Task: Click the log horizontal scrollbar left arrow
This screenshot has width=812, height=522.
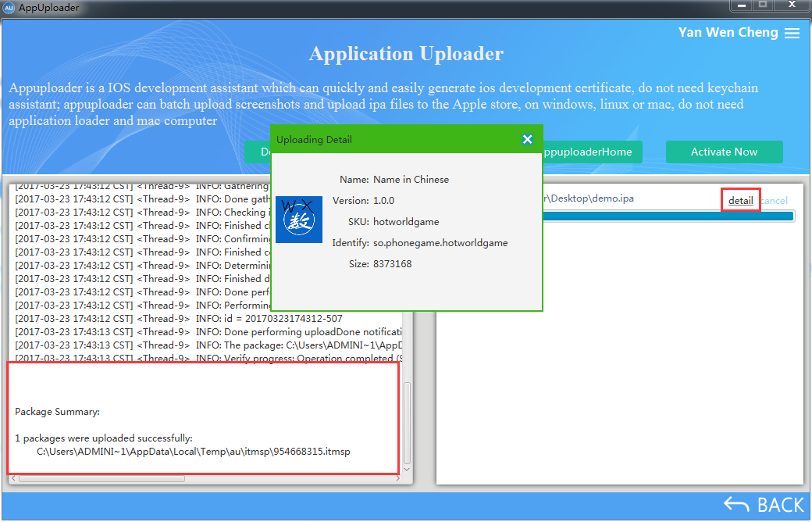Action: (x=13, y=478)
